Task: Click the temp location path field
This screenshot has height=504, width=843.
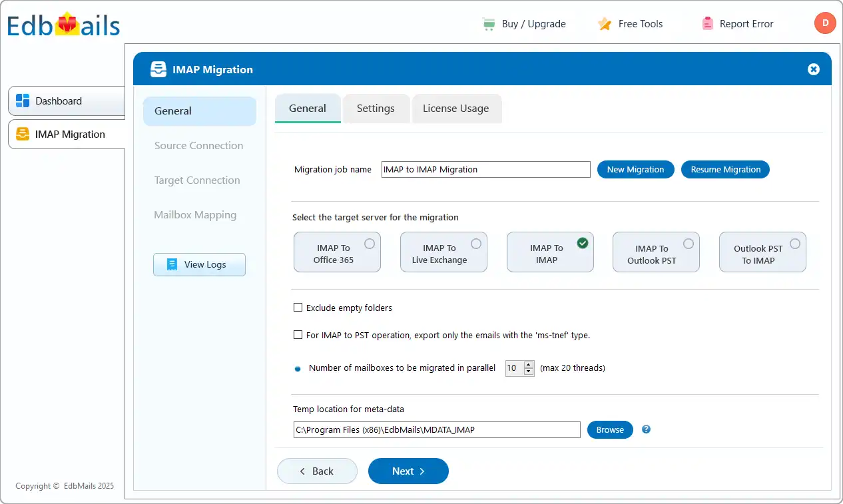Action: 437,429
